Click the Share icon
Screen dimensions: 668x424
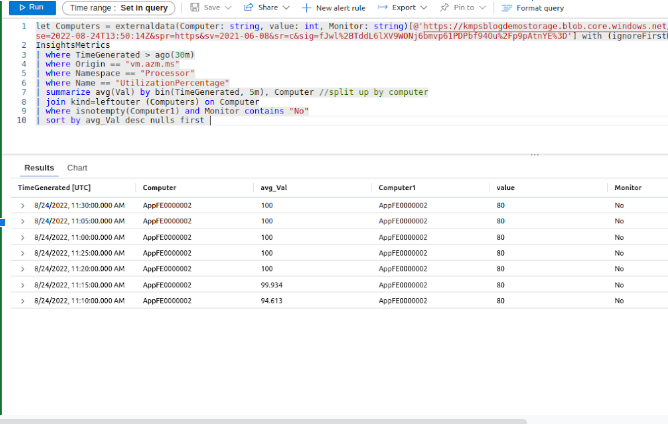(248, 7)
